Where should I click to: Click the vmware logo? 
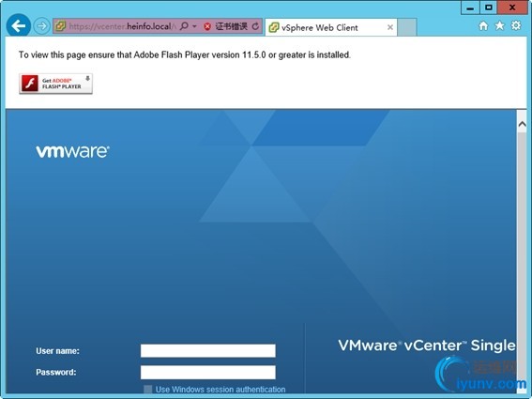[72, 151]
